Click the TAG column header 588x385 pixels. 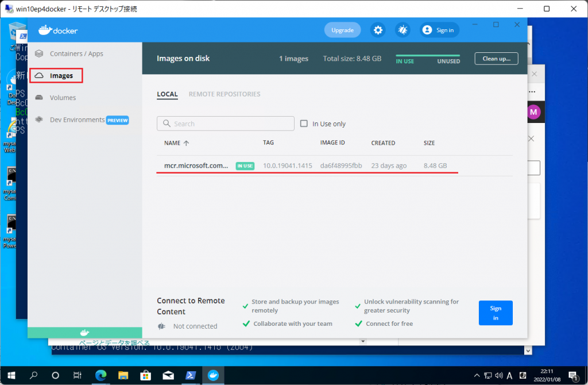268,143
